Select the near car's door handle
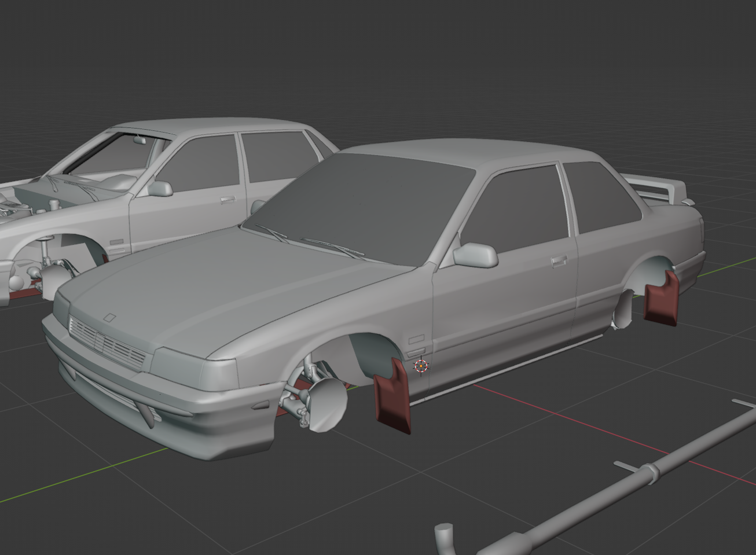756x555 pixels. 559,261
